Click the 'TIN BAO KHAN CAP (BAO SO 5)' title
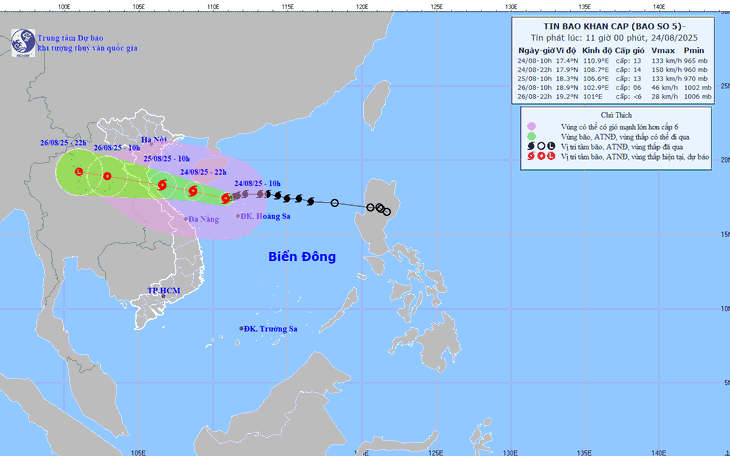 point(614,27)
